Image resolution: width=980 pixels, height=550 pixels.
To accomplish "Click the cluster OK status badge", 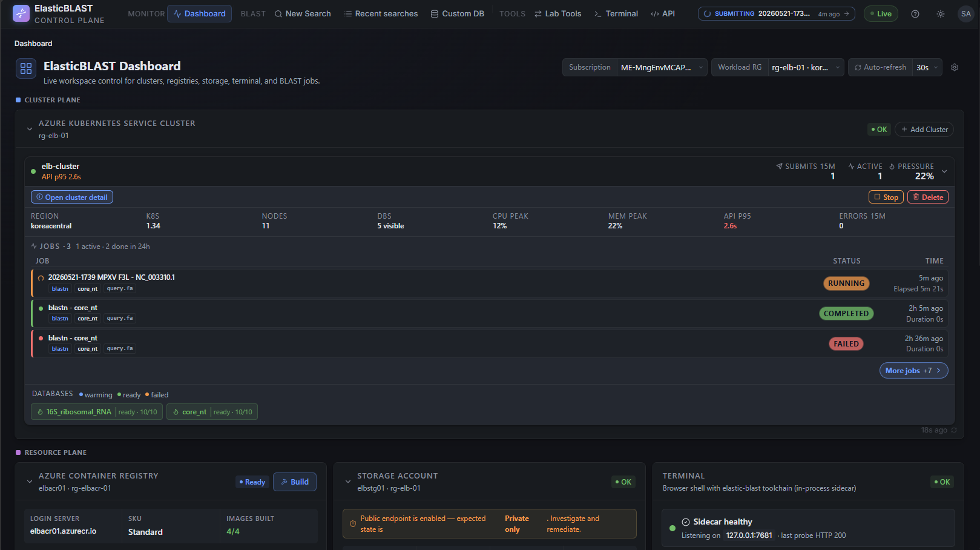I will coord(879,130).
